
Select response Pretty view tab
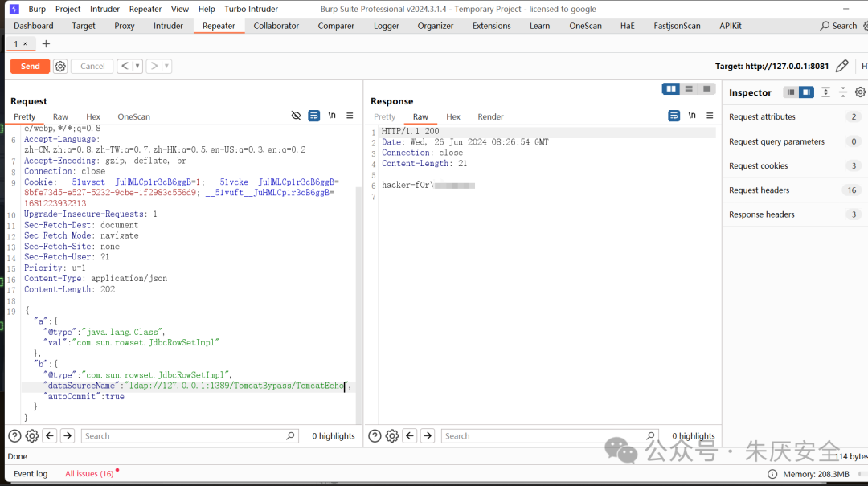[x=384, y=116]
